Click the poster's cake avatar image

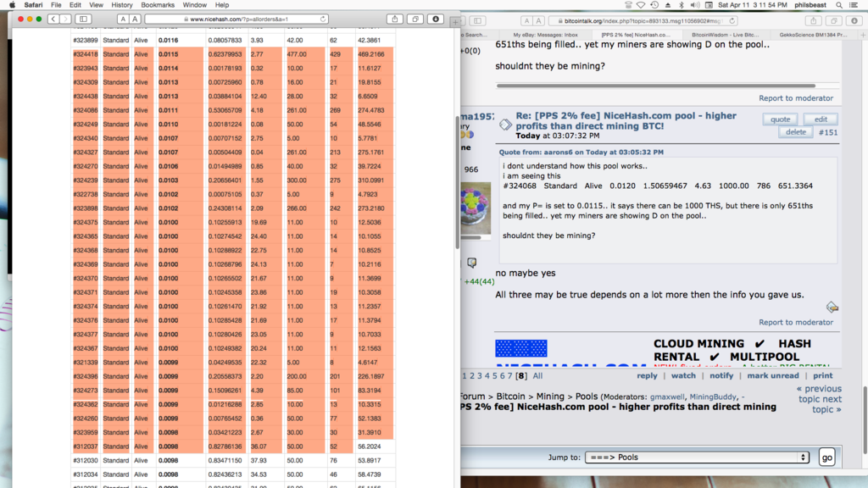(476, 208)
